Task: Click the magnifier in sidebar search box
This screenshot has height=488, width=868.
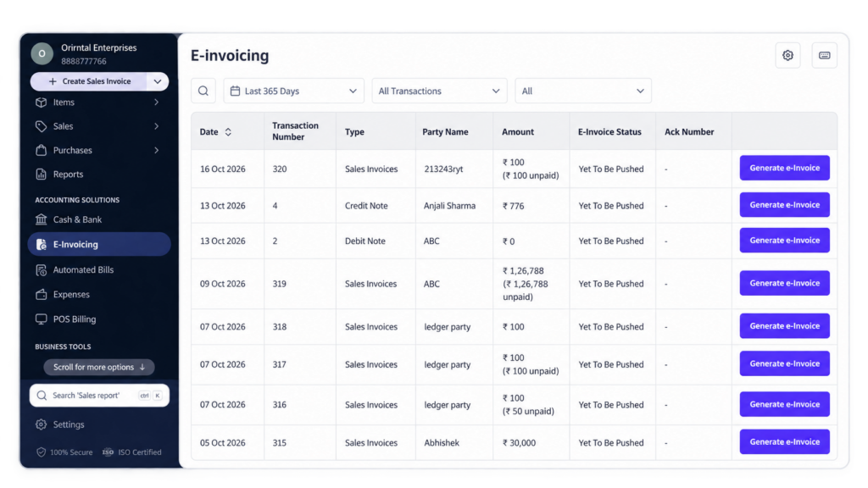Action: pyautogui.click(x=42, y=396)
